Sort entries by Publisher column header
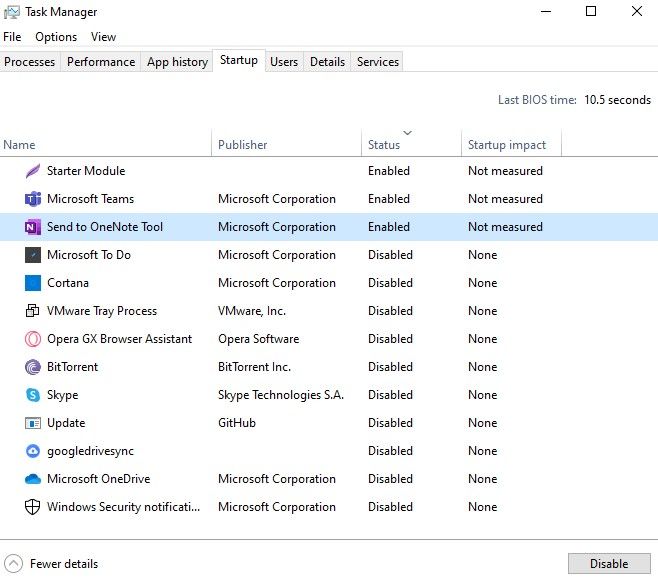 pyautogui.click(x=243, y=145)
